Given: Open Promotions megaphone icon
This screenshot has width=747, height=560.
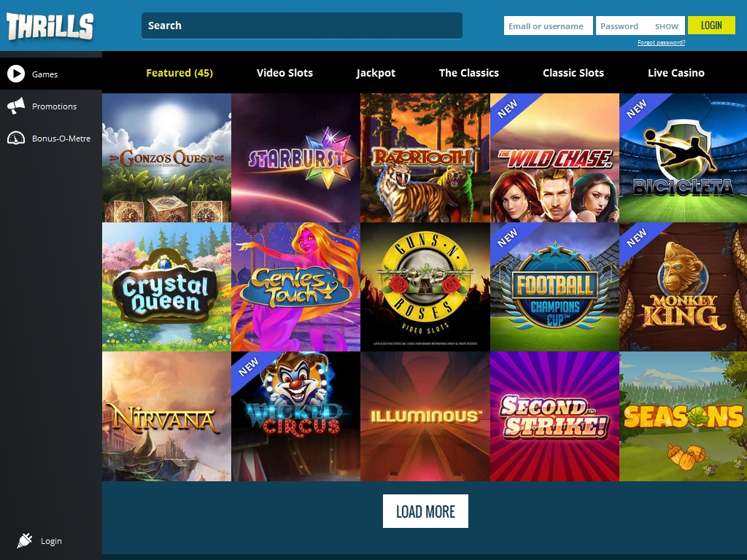Looking at the screenshot, I should (x=16, y=106).
